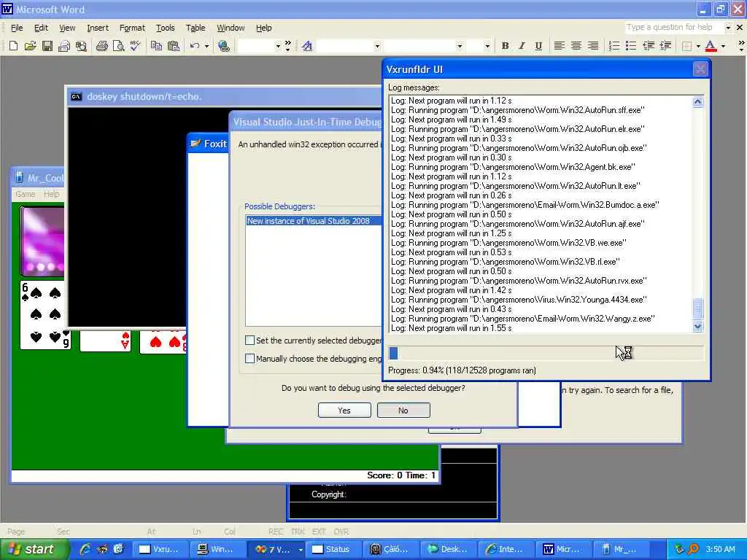Apply numbered list formatting

[x=614, y=46]
